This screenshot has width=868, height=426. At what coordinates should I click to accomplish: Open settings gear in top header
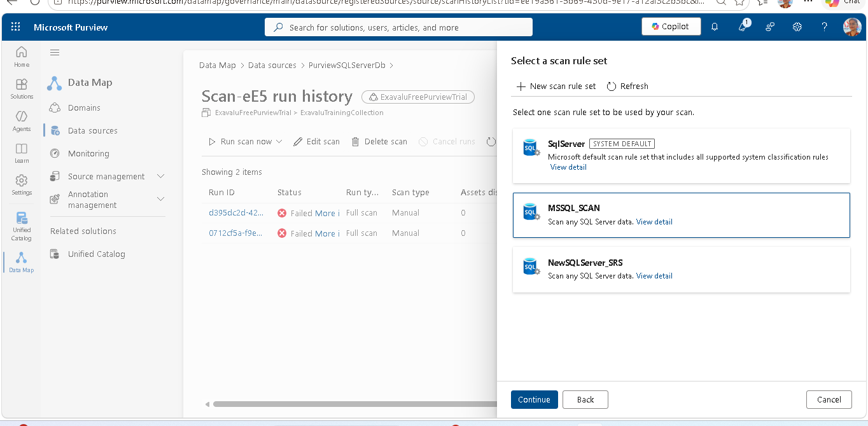click(x=797, y=27)
